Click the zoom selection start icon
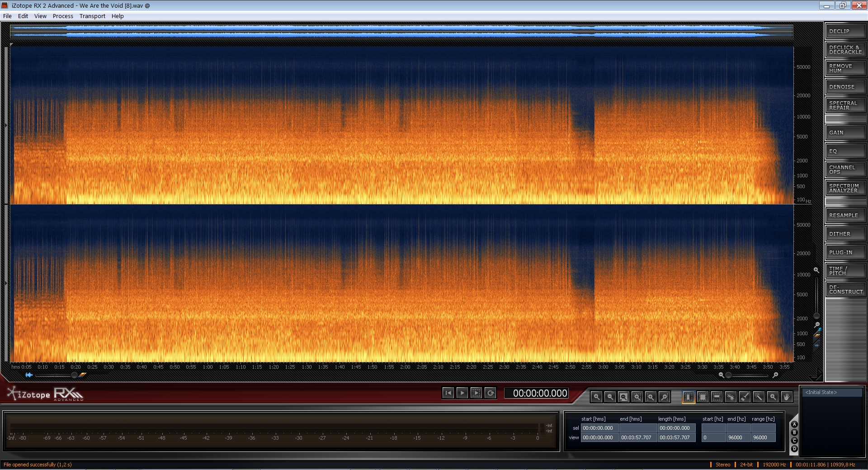868x470 pixels. (x=651, y=397)
